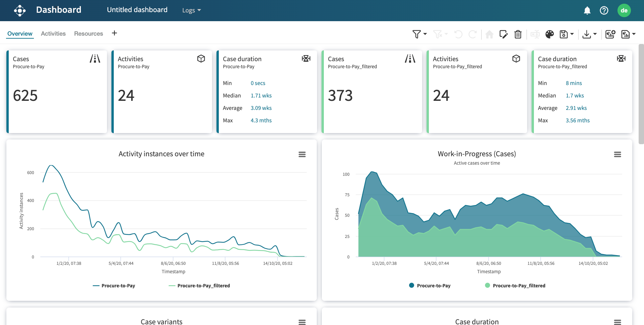Click the download icon
This screenshot has height=325, width=644.
click(587, 34)
